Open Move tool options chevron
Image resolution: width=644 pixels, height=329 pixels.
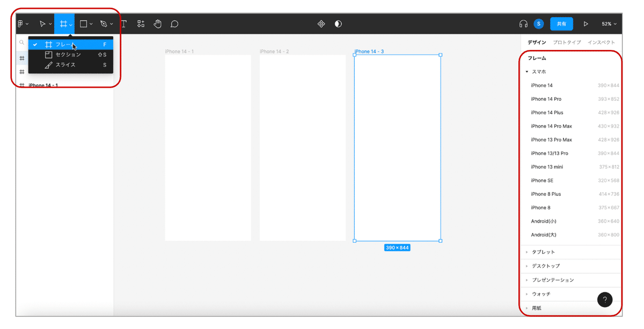(50, 24)
